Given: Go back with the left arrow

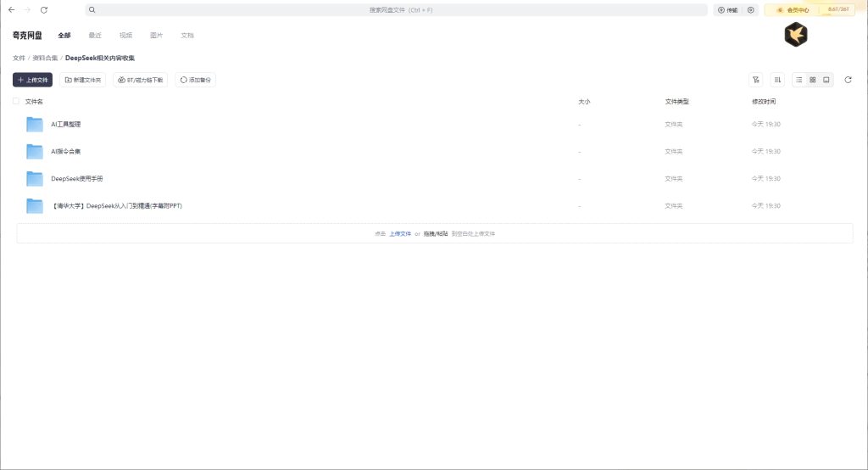Looking at the screenshot, I should coord(11,10).
